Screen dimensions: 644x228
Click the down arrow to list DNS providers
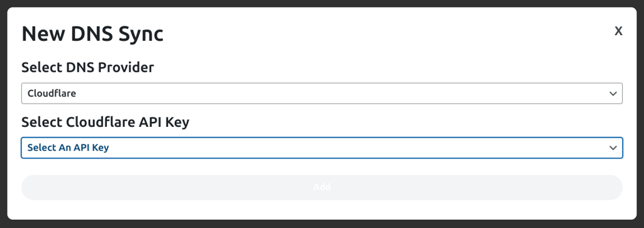pyautogui.click(x=613, y=94)
